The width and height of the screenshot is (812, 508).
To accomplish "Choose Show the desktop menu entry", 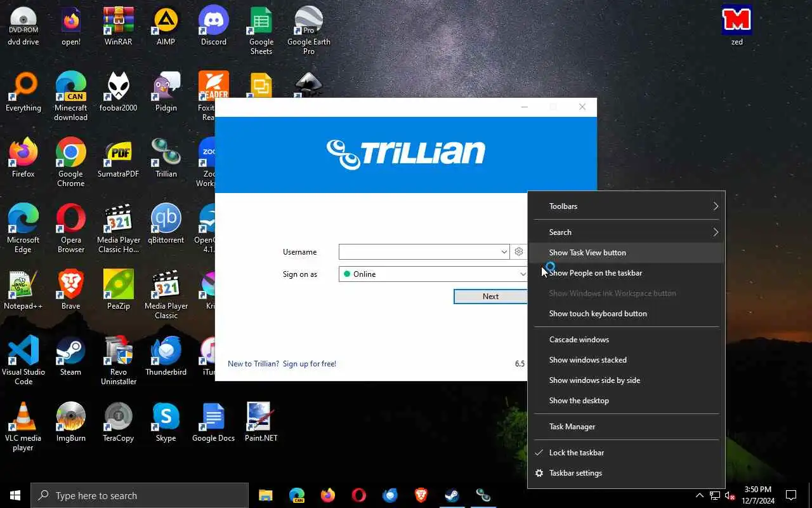I will click(626, 401).
